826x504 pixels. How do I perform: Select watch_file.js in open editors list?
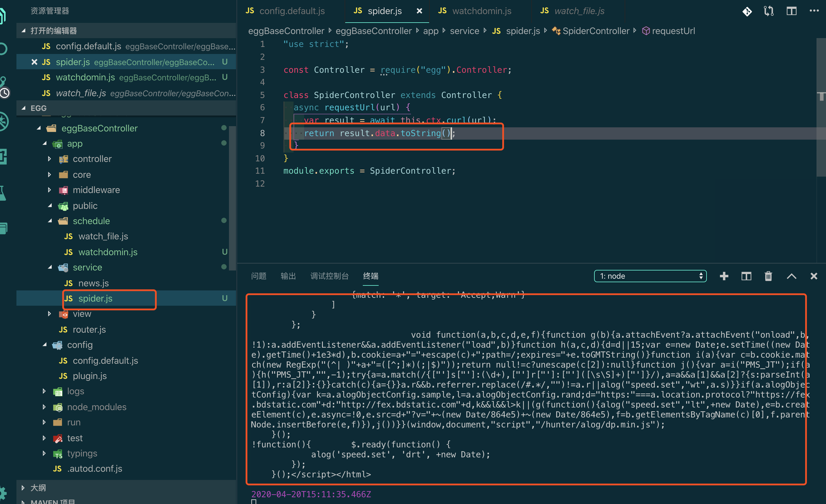pyautogui.click(x=126, y=93)
